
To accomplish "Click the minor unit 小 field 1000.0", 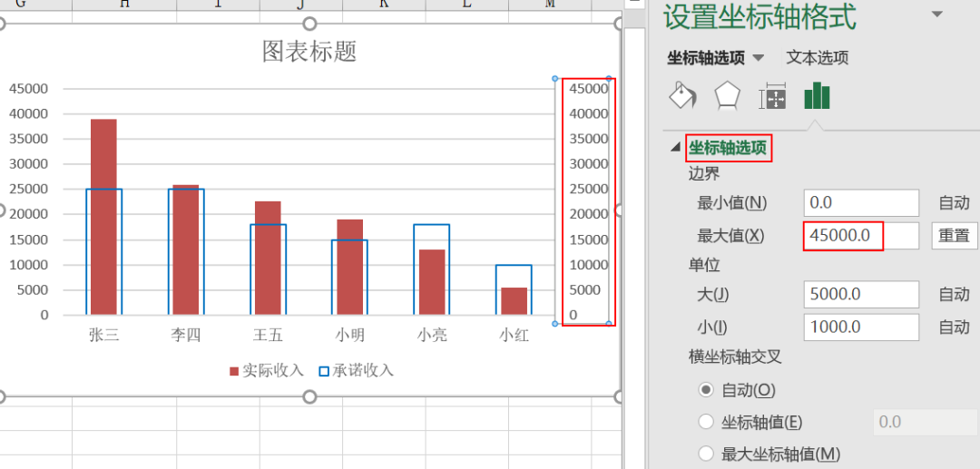I will [861, 327].
